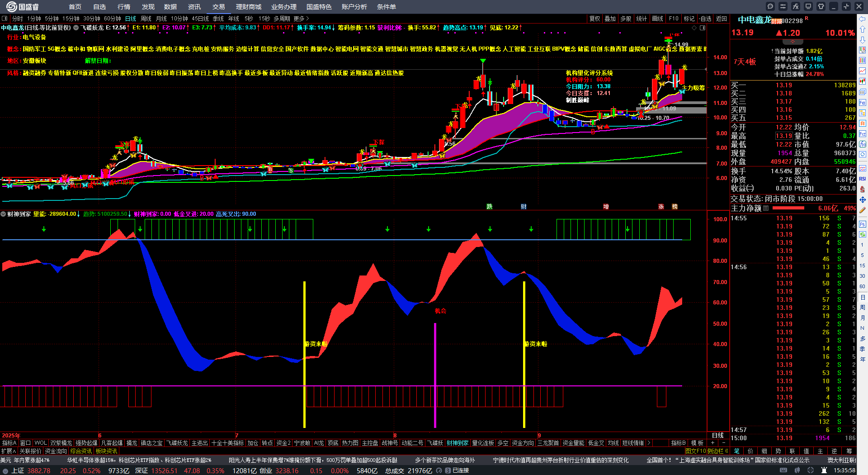Toggle the round marker before 财神到家 indicator
Image resolution: width=868 pixels, height=475 pixels.
coord(3,214)
